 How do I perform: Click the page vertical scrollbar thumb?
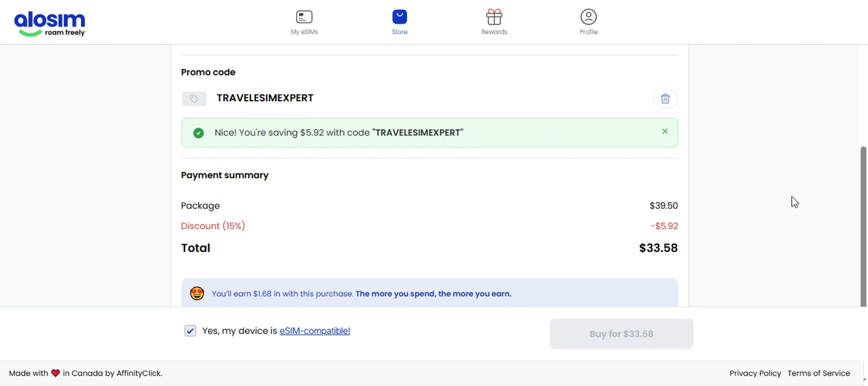863,226
